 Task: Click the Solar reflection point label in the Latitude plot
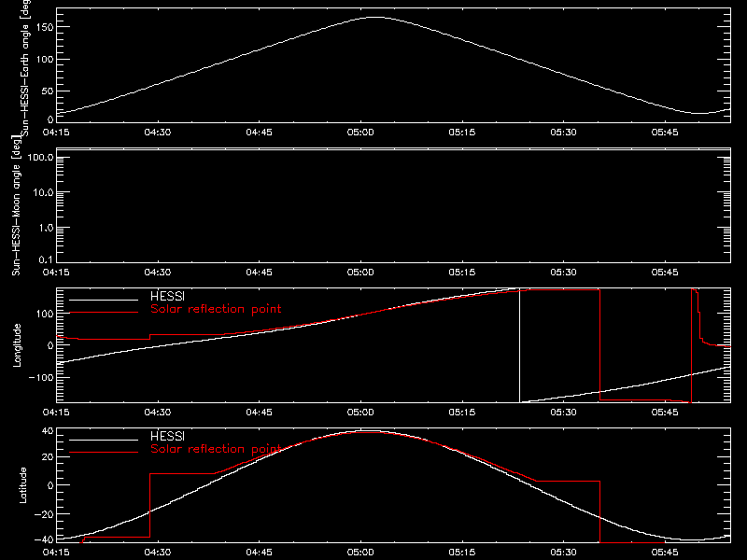(216, 449)
